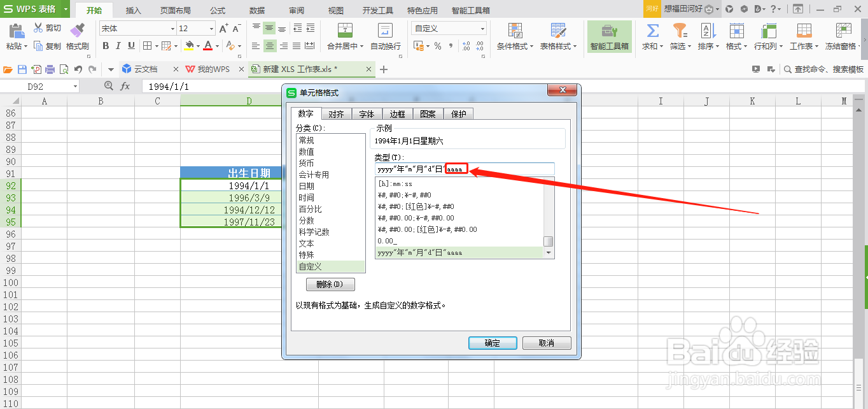Image resolution: width=868 pixels, height=409 pixels.
Task: Toggle horizontal center alignment
Action: [x=269, y=46]
